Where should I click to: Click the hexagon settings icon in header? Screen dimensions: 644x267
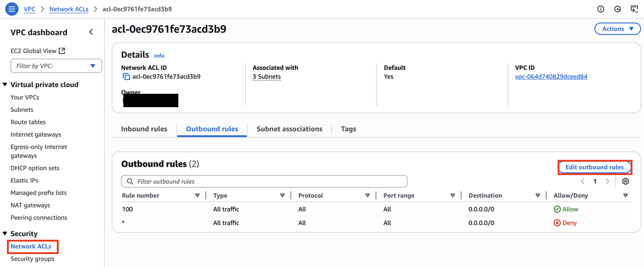click(x=617, y=9)
